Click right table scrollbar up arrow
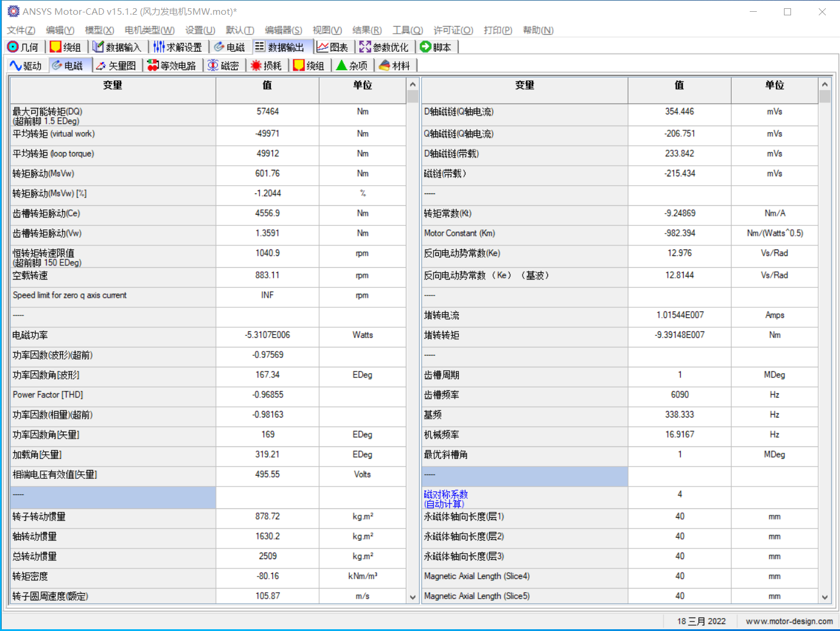The width and height of the screenshot is (840, 631). 825,84
